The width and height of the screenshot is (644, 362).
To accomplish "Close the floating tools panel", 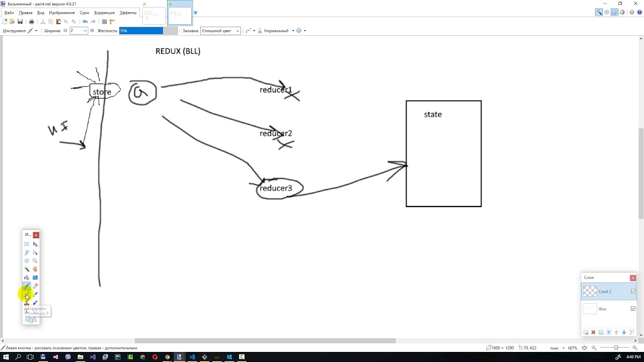I will pos(36,235).
